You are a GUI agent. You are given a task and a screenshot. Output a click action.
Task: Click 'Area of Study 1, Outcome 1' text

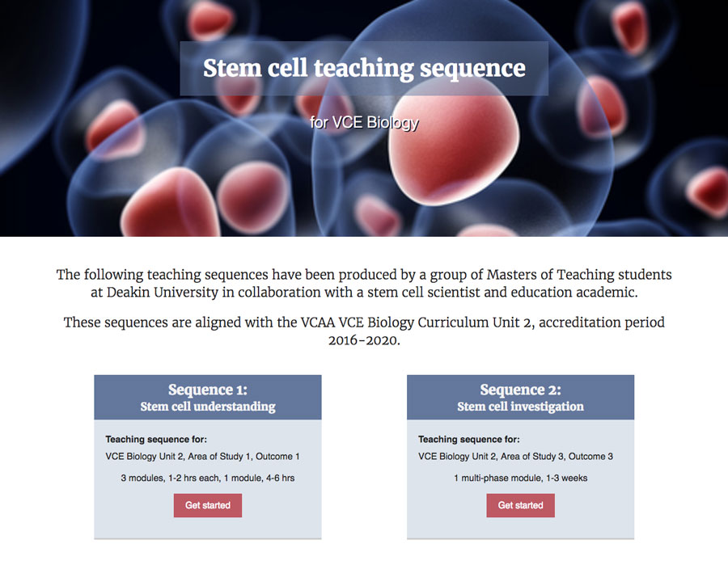(x=243, y=456)
